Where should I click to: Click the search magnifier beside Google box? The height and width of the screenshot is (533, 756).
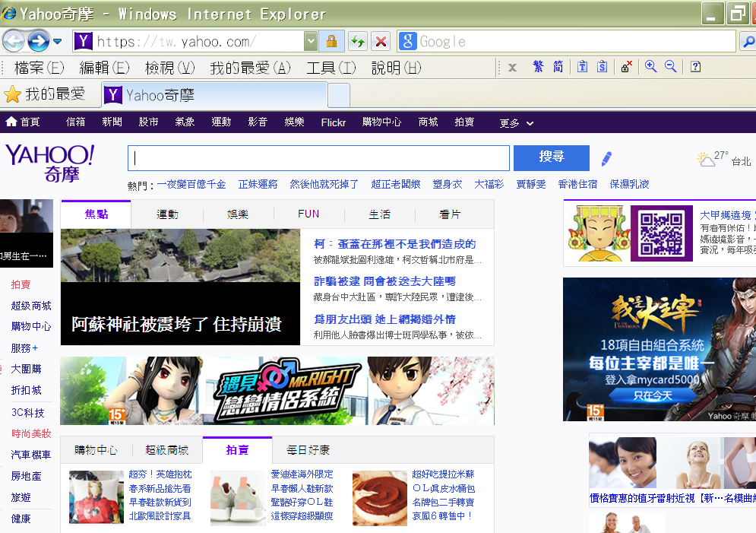(x=748, y=42)
